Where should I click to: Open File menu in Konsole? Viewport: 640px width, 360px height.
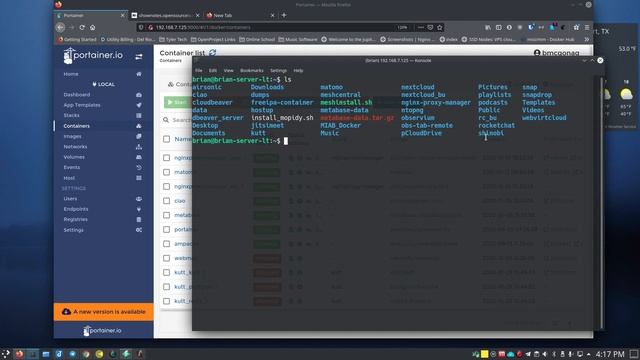198,71
